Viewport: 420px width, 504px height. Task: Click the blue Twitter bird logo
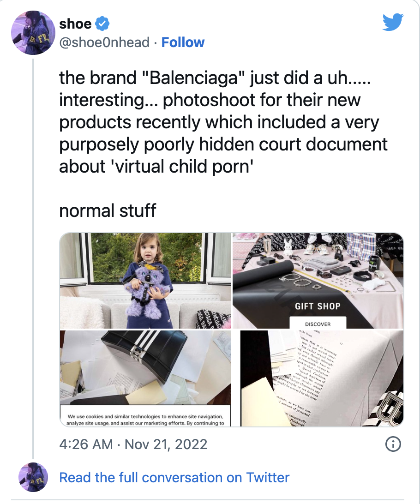(x=393, y=22)
